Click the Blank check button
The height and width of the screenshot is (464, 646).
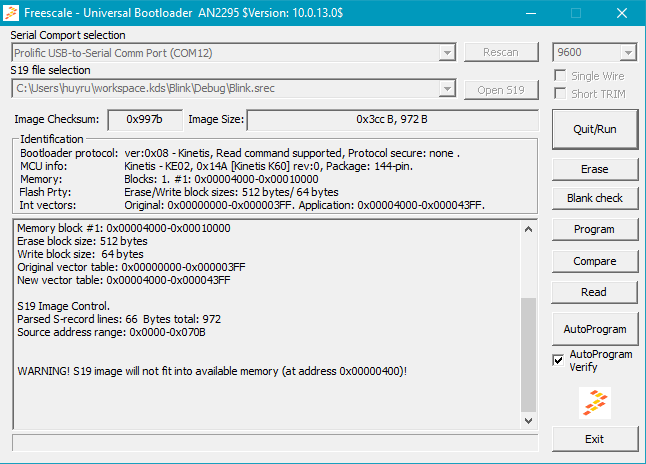coord(595,198)
